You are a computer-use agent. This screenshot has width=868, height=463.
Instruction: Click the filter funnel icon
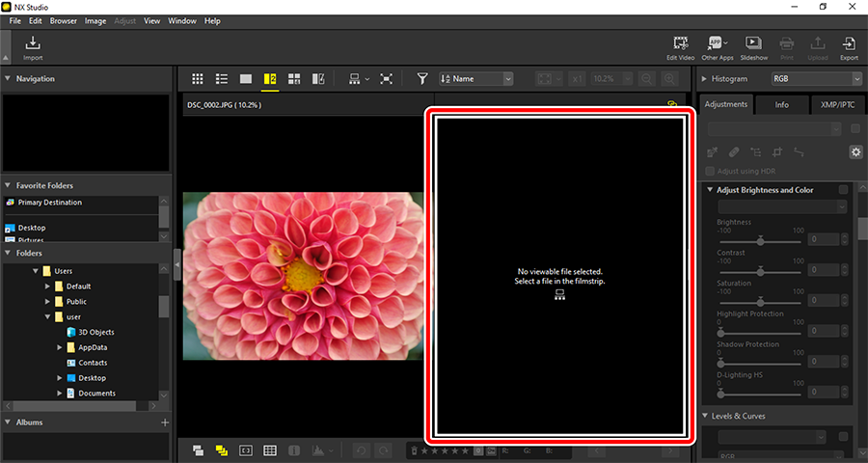point(422,79)
